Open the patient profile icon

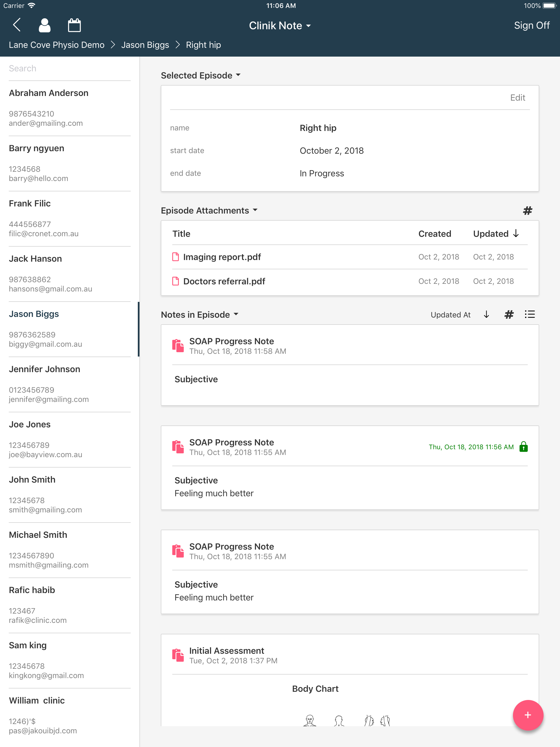(x=45, y=25)
